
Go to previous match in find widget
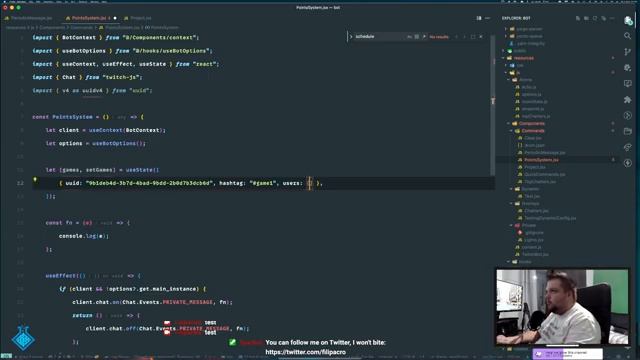tap(456, 37)
